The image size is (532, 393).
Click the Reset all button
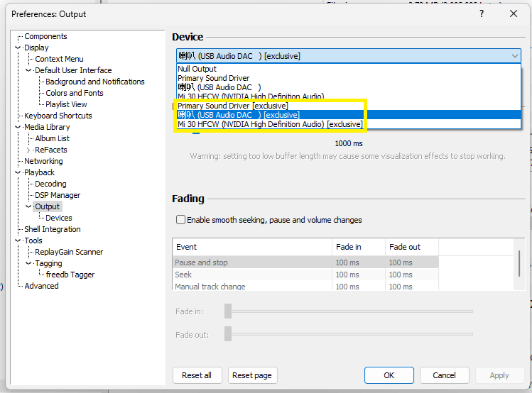pos(197,375)
